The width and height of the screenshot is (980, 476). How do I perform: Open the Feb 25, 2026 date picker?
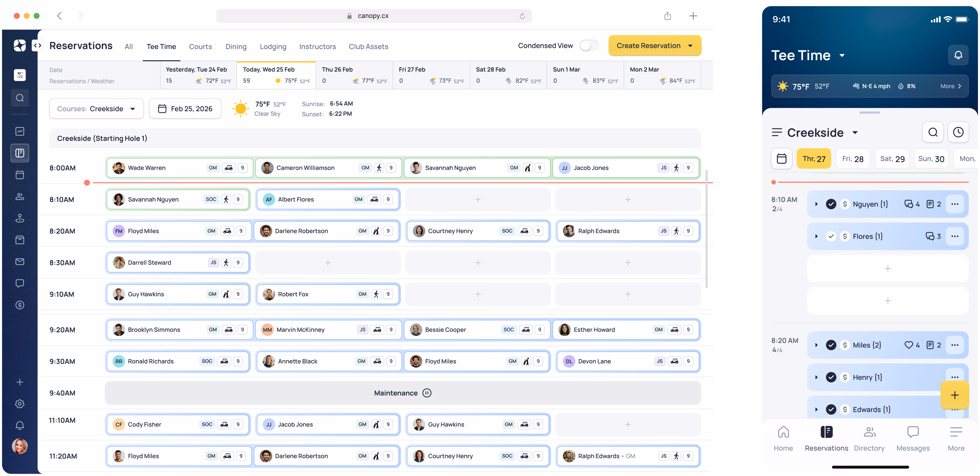(x=185, y=109)
